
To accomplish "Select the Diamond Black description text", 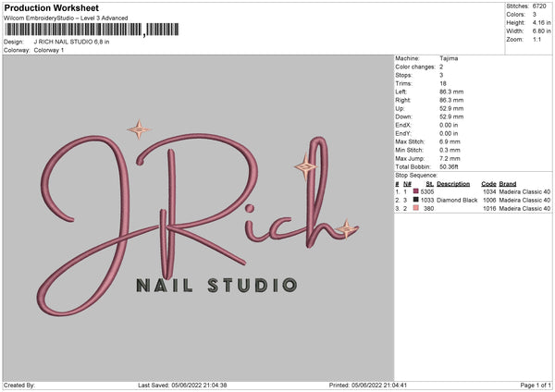I will click(457, 200).
